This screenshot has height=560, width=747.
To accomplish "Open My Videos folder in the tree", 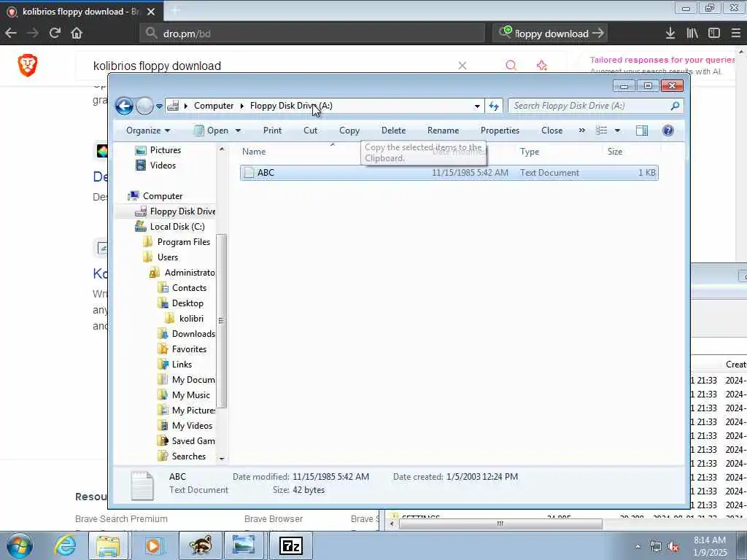I will [x=192, y=426].
